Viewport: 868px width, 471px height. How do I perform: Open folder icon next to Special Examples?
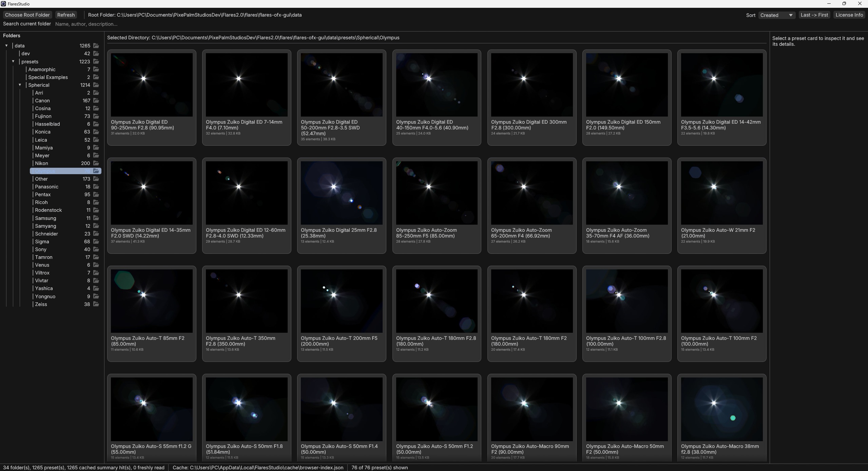96,77
